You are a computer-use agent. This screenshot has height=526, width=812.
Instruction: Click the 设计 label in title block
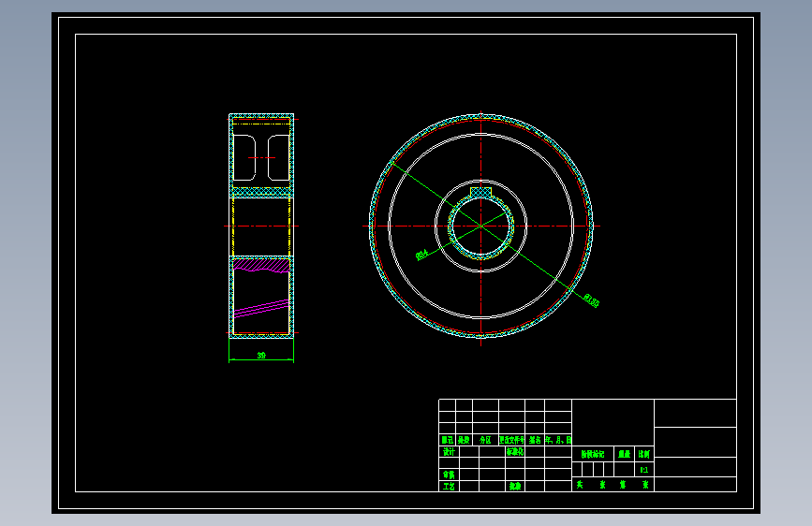coord(449,451)
